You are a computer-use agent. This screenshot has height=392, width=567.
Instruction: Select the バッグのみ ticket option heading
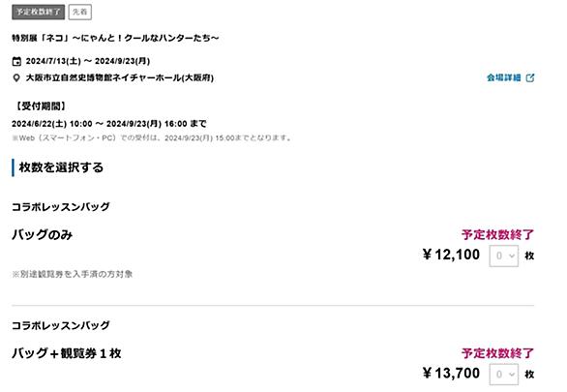(x=43, y=234)
